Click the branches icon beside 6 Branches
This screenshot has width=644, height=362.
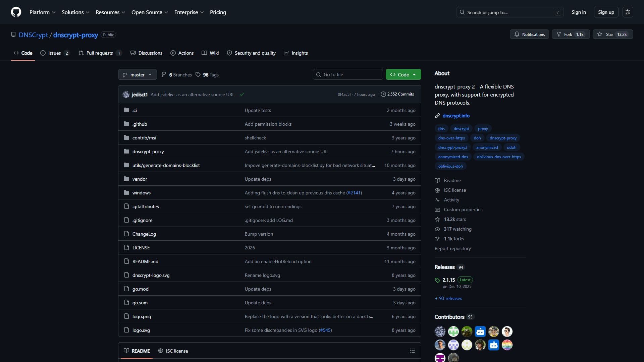click(x=164, y=74)
